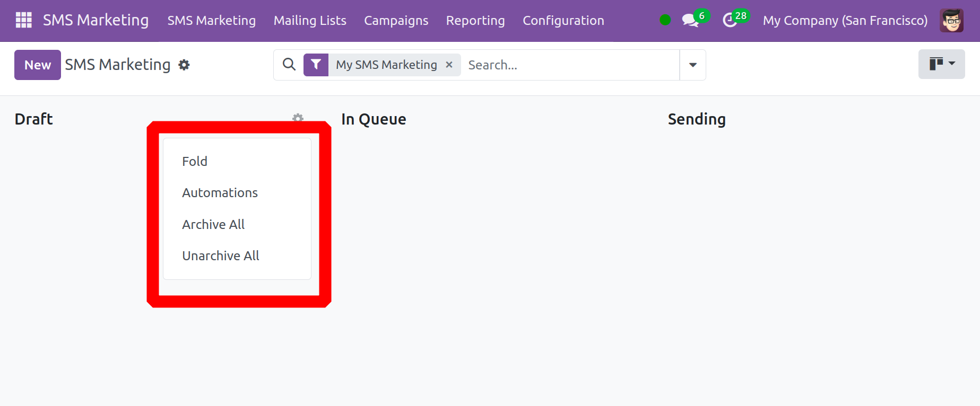Select Archive All option
The image size is (980, 406).
click(x=213, y=225)
